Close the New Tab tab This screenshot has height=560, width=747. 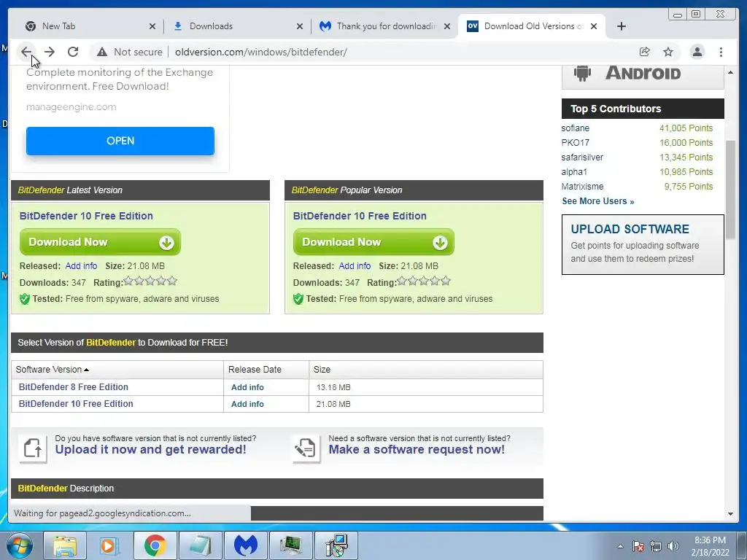pos(152,26)
